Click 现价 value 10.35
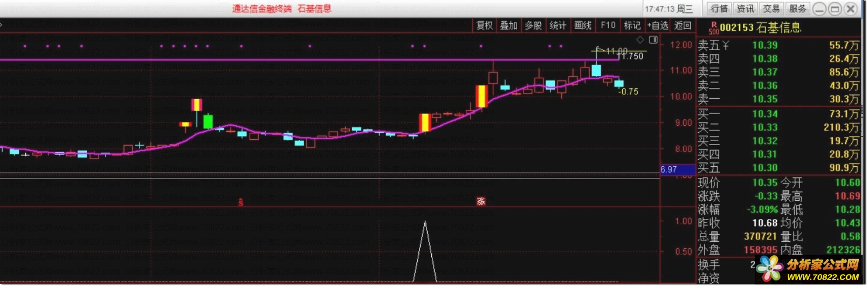Viewport: 868px width, 286px height. click(x=764, y=183)
